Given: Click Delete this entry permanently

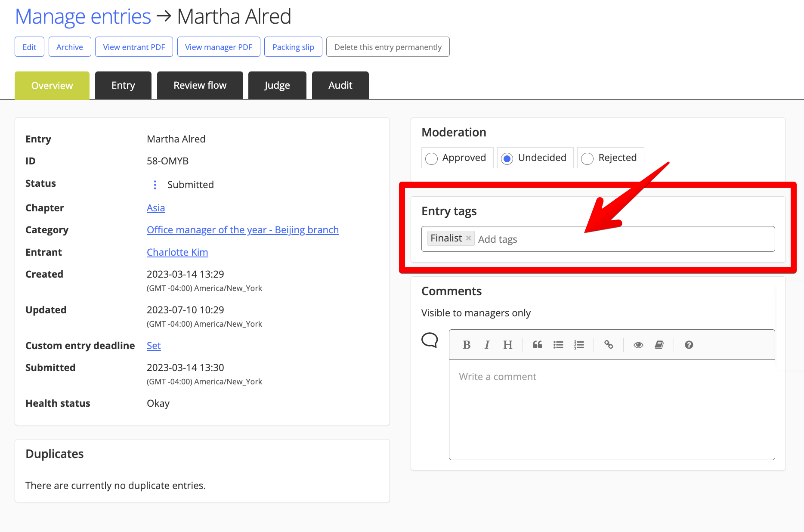Looking at the screenshot, I should point(387,46).
